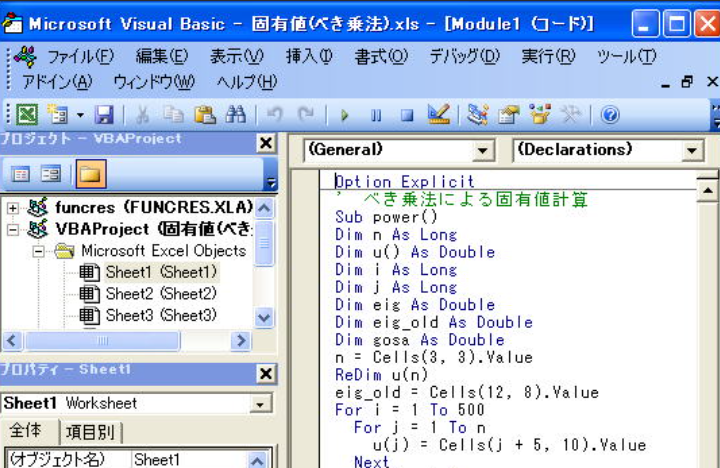Open the Project Explorer icon
Screen dimensions: 720x468
click(478, 114)
